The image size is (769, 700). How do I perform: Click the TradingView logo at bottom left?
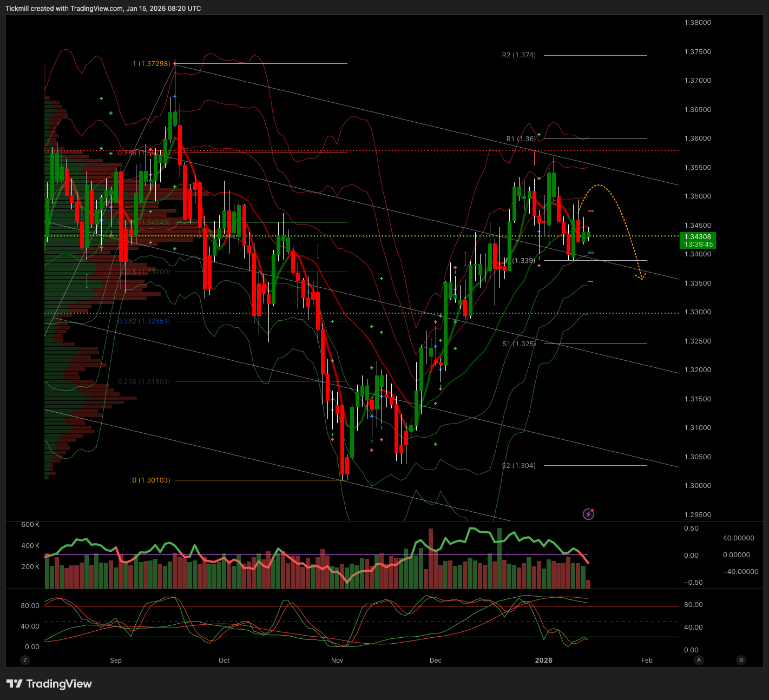(x=49, y=684)
